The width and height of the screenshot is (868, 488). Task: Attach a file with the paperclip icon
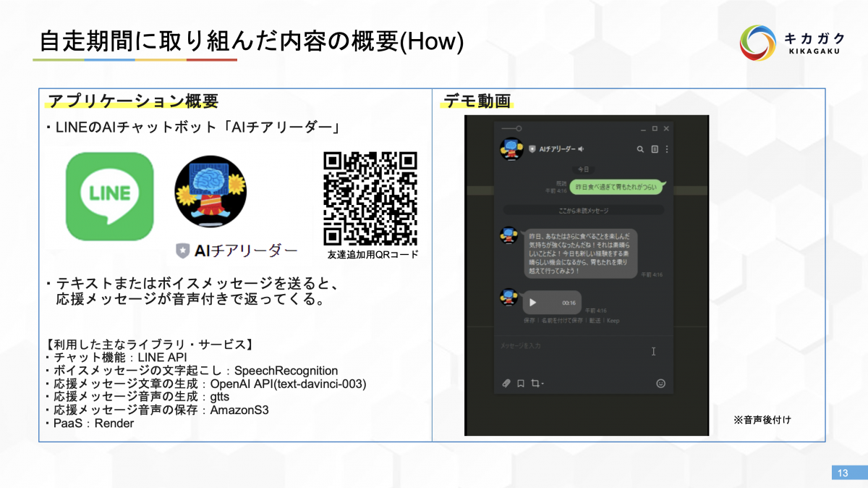point(506,383)
